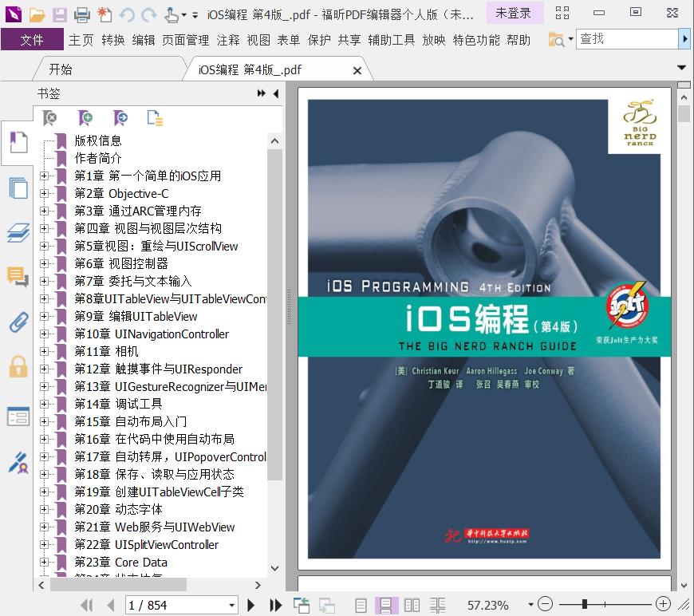Click the bookmark list vertical scrollbar
Screen dimensions: 694x616
coord(274,314)
